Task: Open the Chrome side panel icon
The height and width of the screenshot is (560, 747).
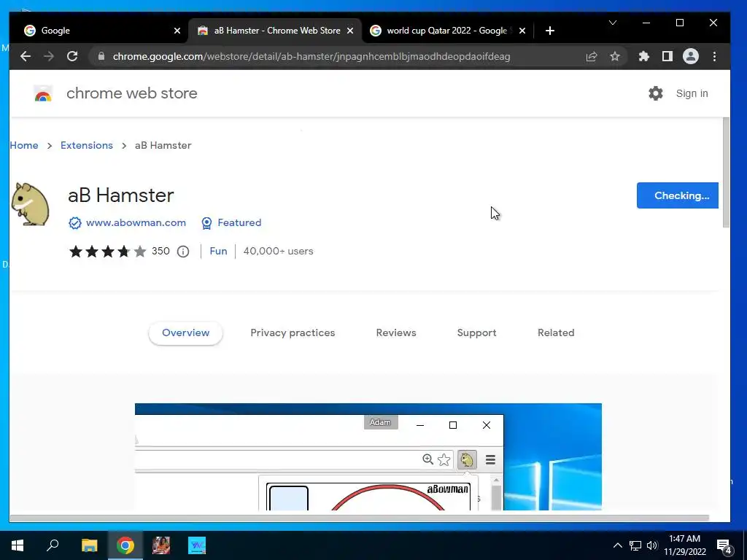Action: tap(667, 57)
